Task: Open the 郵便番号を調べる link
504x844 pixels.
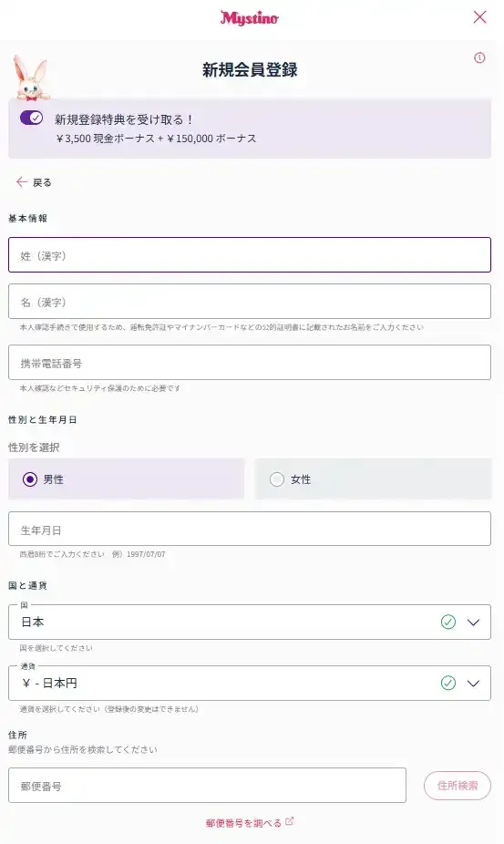Action: coord(243,823)
